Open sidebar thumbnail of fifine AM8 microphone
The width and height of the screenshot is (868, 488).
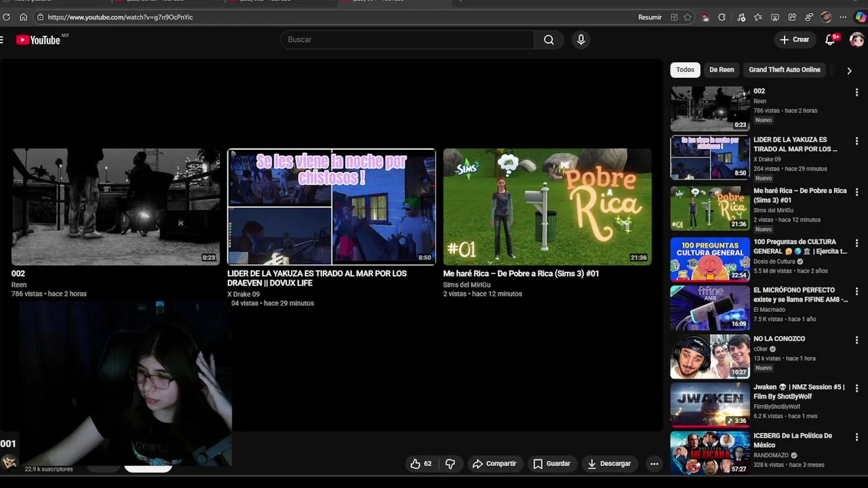tap(710, 308)
